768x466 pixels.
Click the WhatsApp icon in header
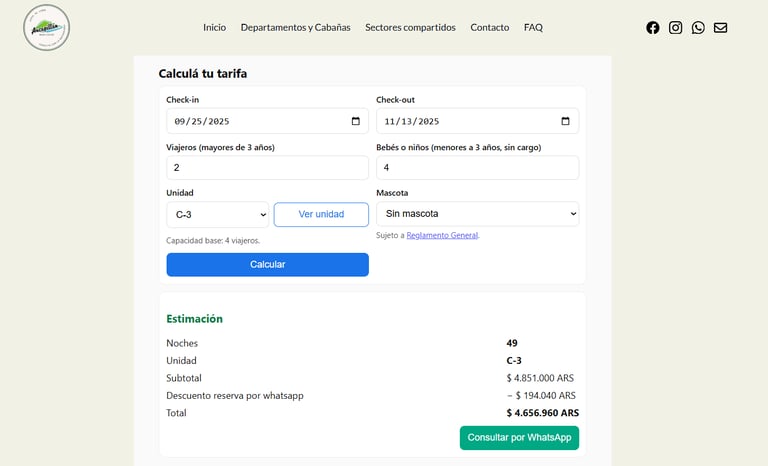pos(698,28)
